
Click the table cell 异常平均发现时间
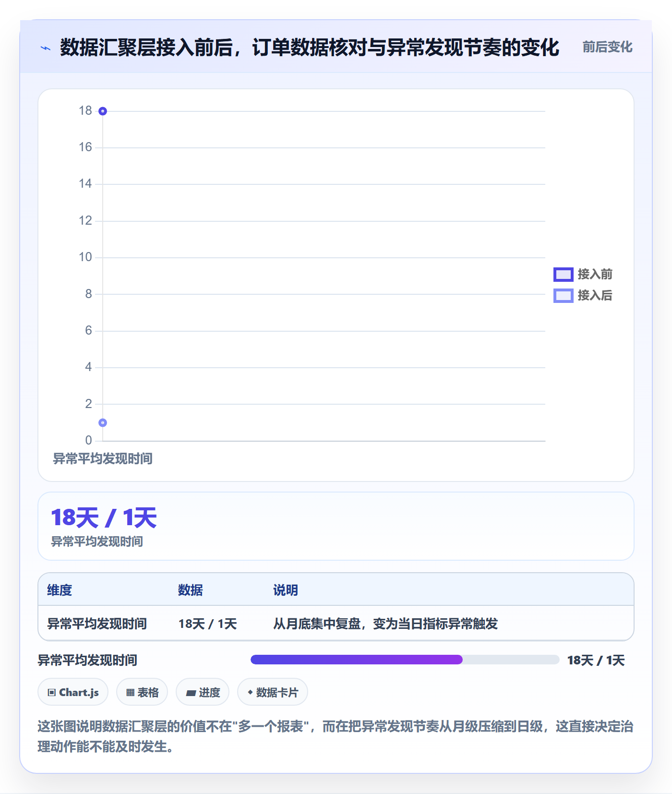(x=97, y=624)
